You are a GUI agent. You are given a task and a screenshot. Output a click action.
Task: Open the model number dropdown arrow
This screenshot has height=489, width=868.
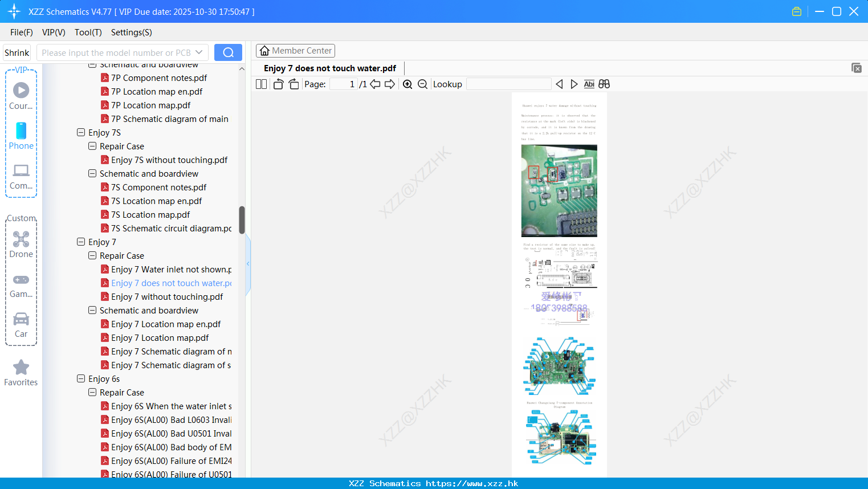199,52
